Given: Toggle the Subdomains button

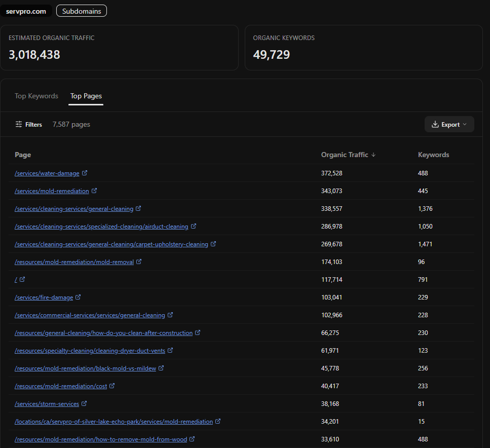Looking at the screenshot, I should point(82,11).
